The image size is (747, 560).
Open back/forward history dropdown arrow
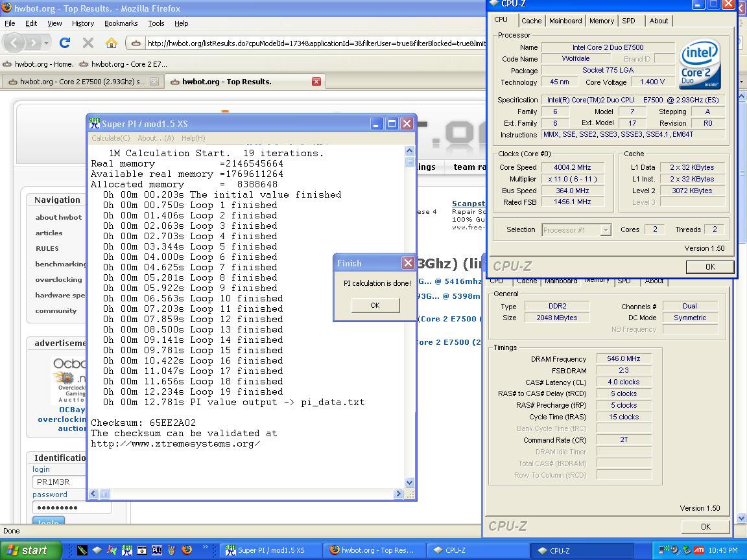click(x=46, y=43)
